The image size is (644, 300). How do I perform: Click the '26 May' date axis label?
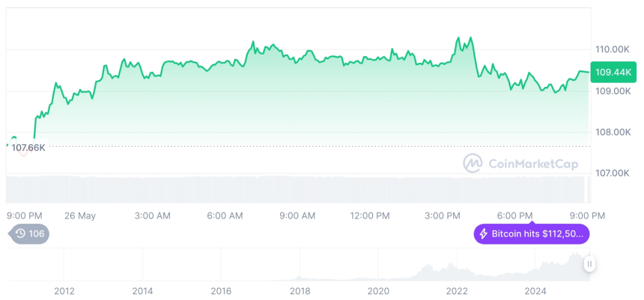click(80, 215)
